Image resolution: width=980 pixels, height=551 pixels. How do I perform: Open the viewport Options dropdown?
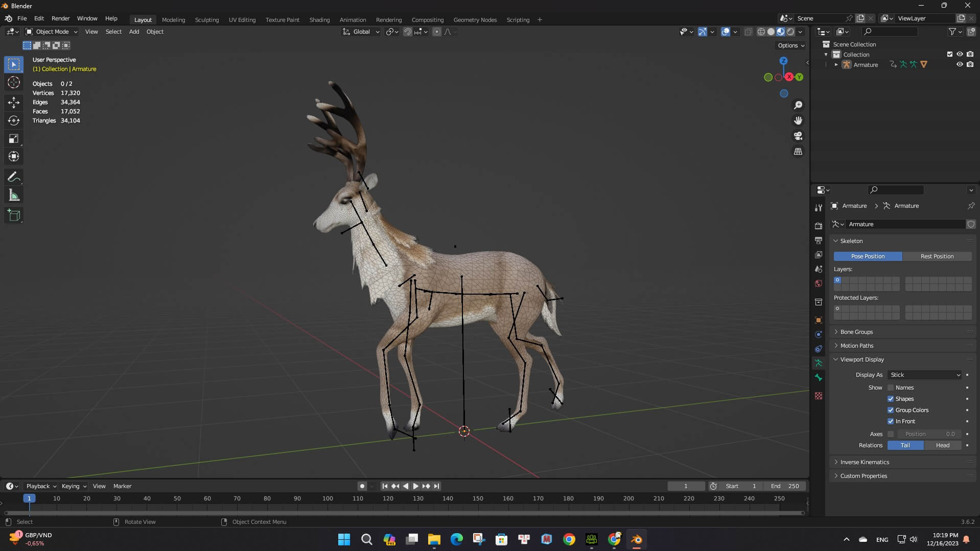tap(791, 45)
